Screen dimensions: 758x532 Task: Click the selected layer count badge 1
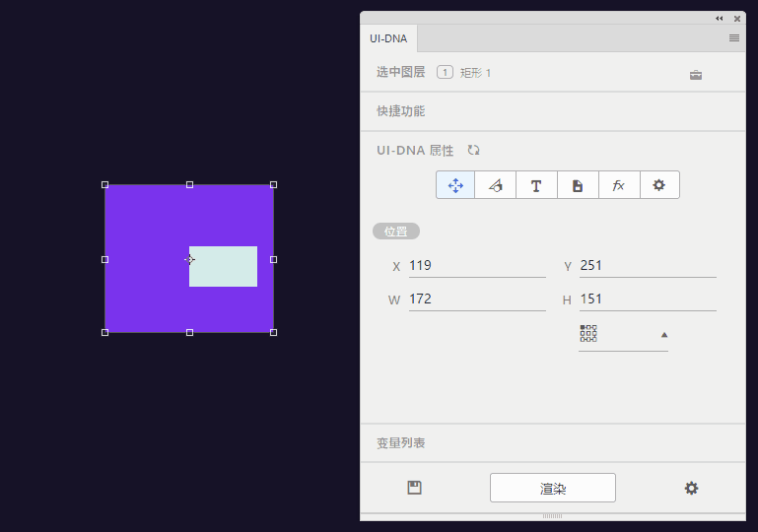pyautogui.click(x=445, y=73)
